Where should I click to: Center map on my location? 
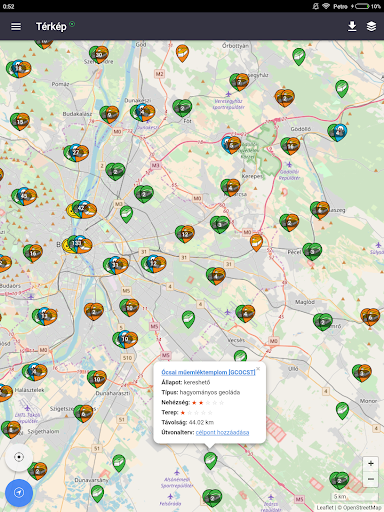[19, 457]
